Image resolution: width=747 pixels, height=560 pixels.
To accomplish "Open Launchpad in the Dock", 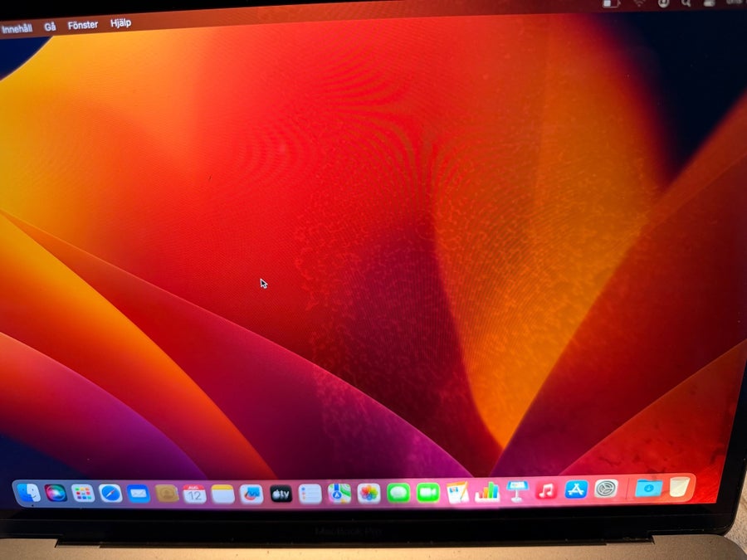I will click(83, 494).
